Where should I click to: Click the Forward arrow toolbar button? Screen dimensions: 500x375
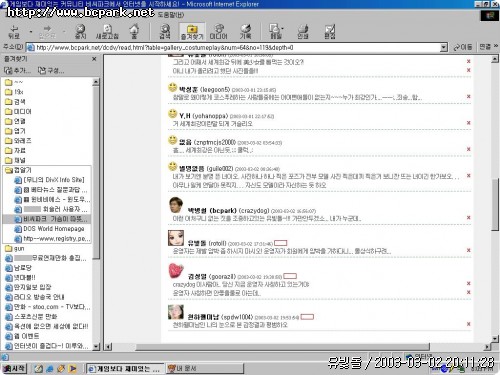pyautogui.click(x=47, y=32)
